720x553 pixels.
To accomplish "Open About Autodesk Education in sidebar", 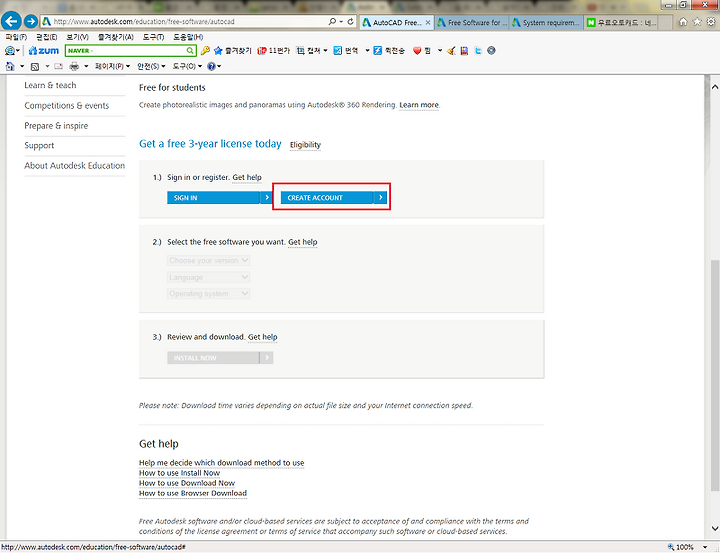I will pyautogui.click(x=74, y=166).
